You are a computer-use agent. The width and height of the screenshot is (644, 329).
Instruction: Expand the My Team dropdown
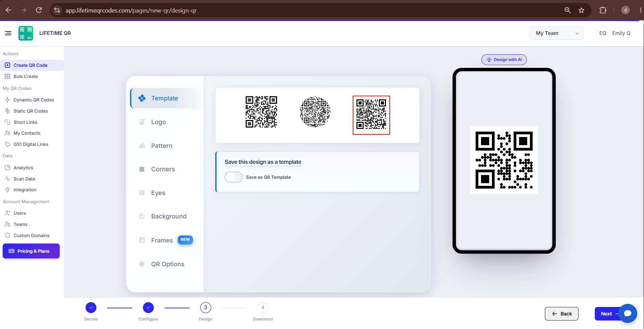556,33
